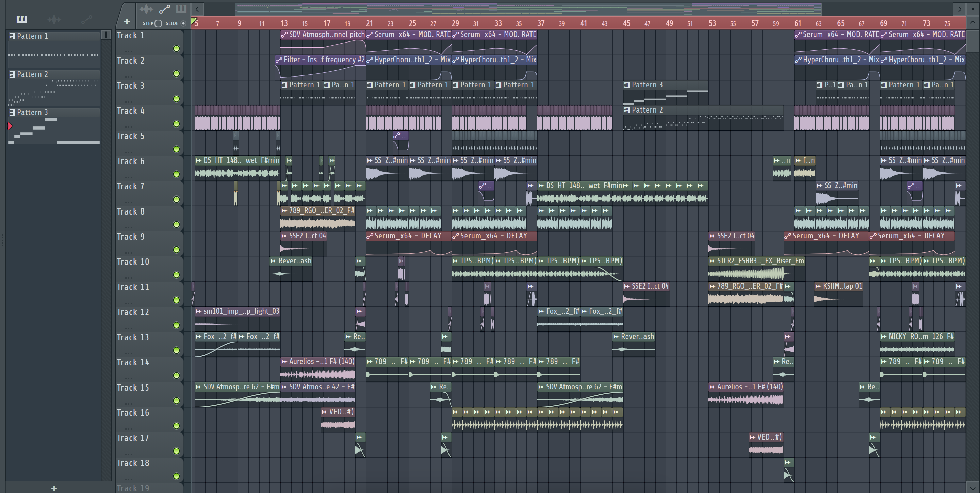Viewport: 980px width, 493px height.
Task: Click the automation icon on SDV Atmosph pitch clip
Action: pos(284,35)
